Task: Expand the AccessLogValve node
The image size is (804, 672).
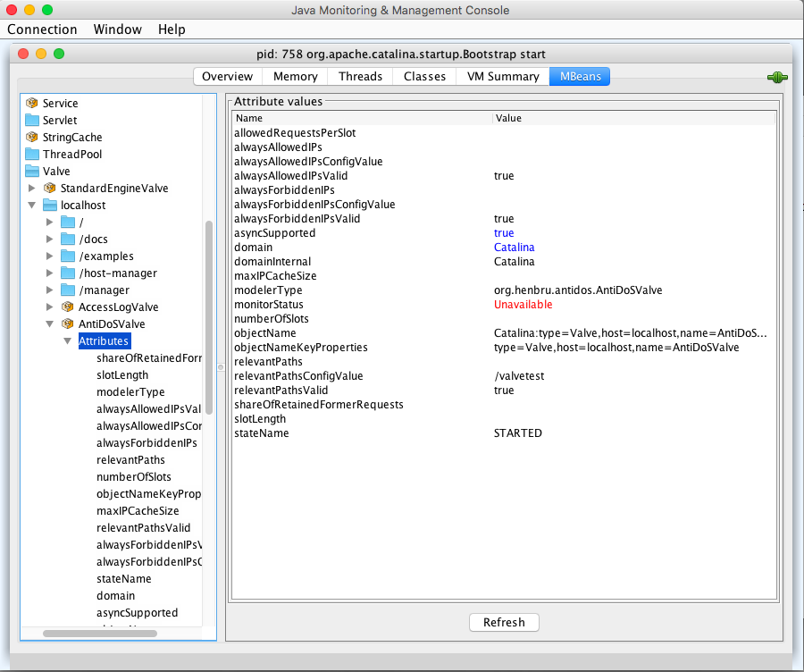Action: click(50, 307)
